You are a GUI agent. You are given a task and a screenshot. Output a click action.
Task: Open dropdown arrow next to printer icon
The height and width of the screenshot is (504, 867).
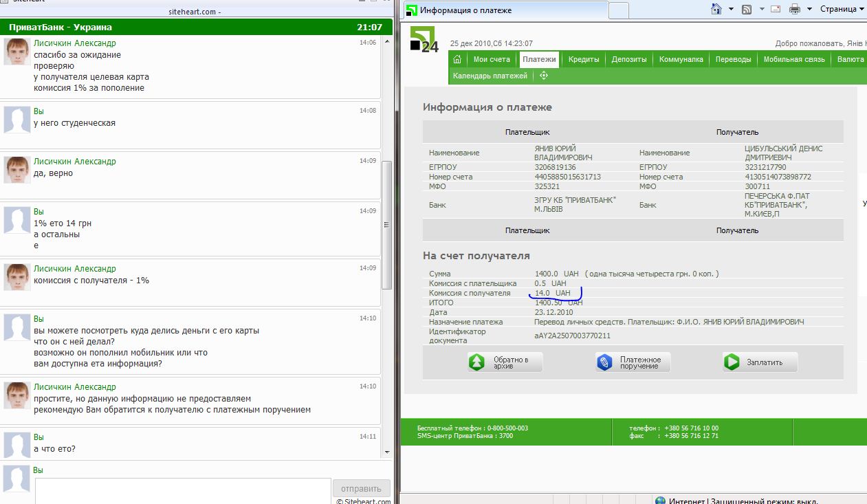click(x=809, y=10)
